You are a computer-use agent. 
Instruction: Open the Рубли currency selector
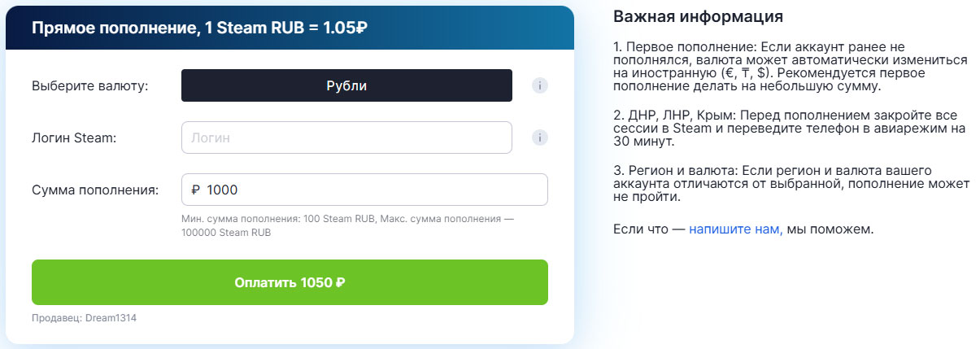(346, 85)
